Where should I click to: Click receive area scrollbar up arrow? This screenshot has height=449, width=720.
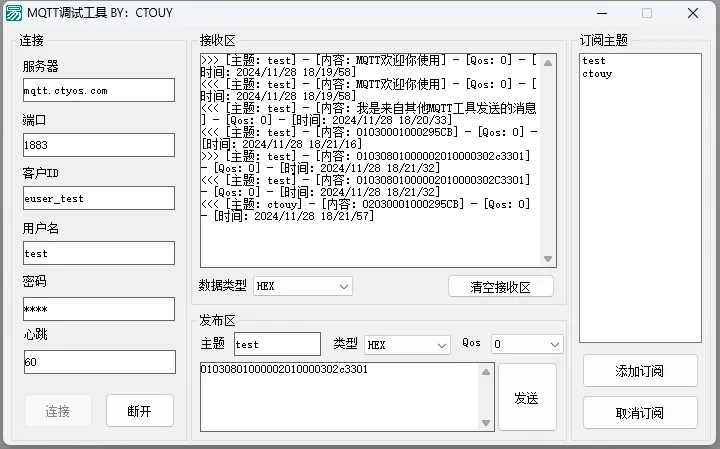tap(548, 63)
